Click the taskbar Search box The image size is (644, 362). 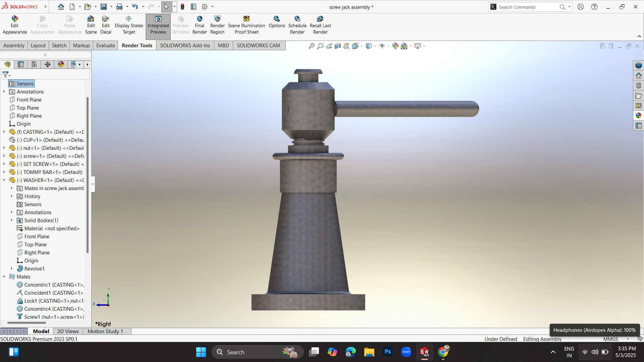258,352
